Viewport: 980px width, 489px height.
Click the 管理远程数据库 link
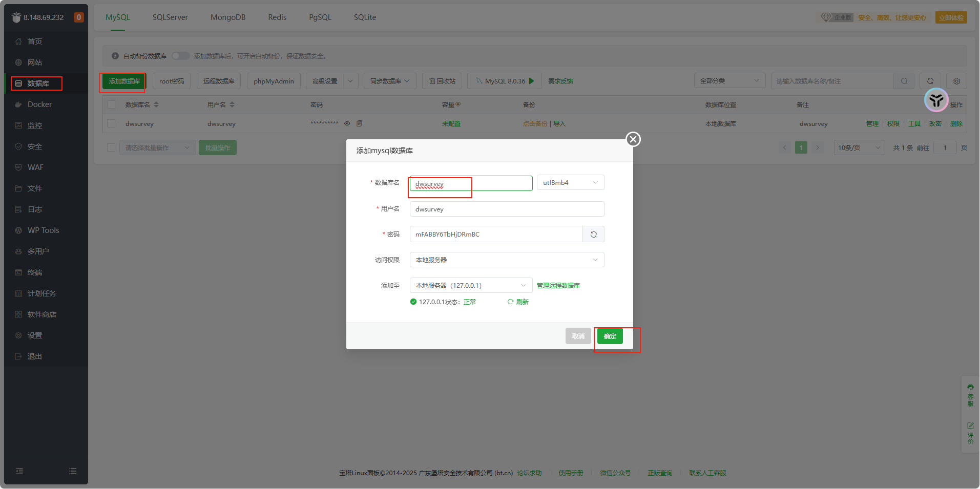click(558, 286)
